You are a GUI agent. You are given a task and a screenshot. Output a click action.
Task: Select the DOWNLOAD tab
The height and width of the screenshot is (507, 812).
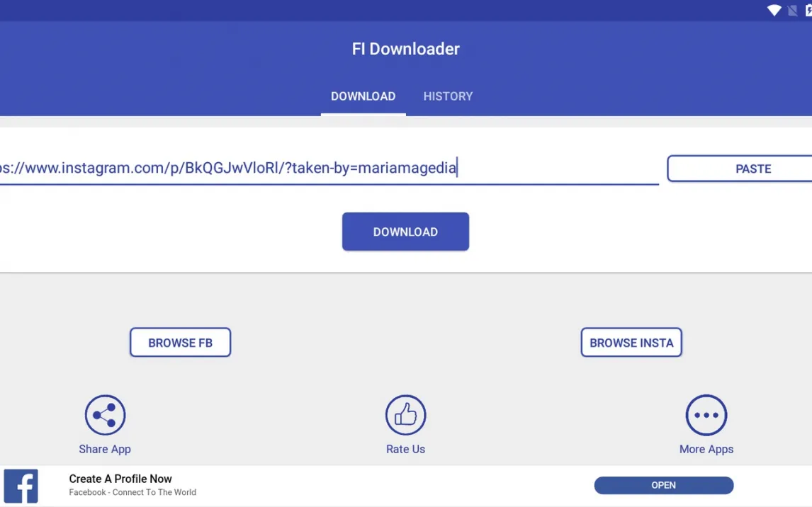363,96
